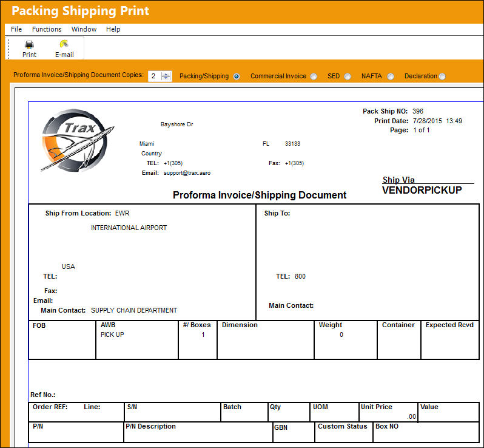Click the document copies number field

(x=155, y=76)
